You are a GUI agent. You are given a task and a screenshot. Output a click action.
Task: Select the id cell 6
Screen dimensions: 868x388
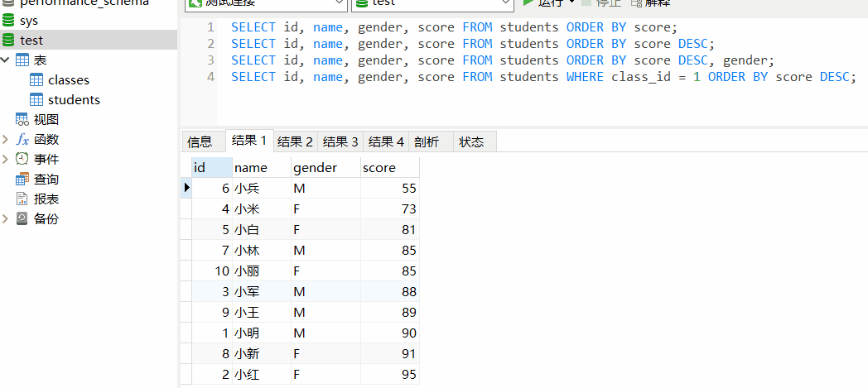[212, 189]
